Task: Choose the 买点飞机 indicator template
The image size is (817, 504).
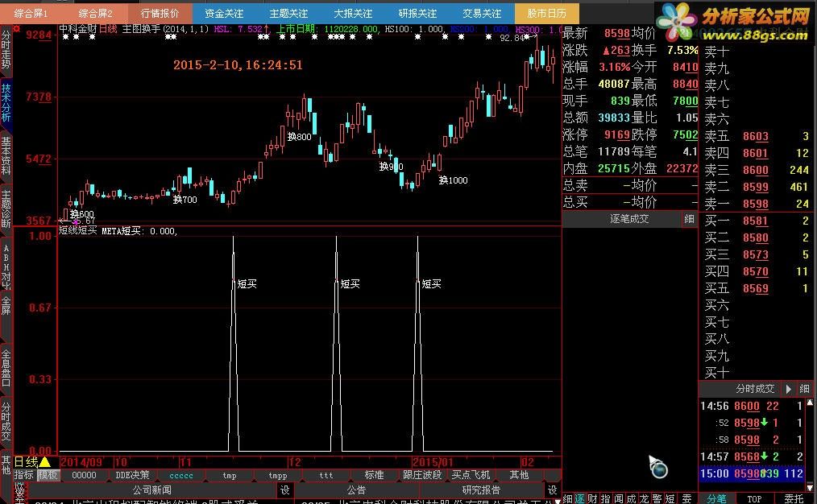Action: [471, 475]
